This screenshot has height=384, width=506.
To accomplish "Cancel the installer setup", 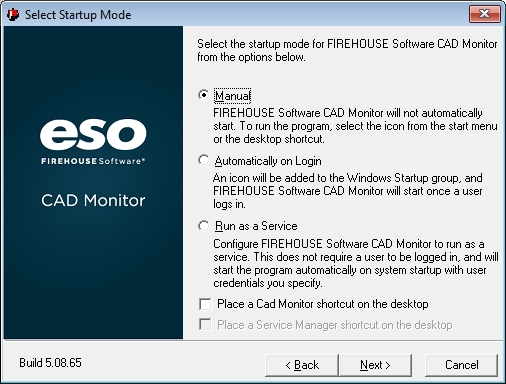I will (462, 365).
